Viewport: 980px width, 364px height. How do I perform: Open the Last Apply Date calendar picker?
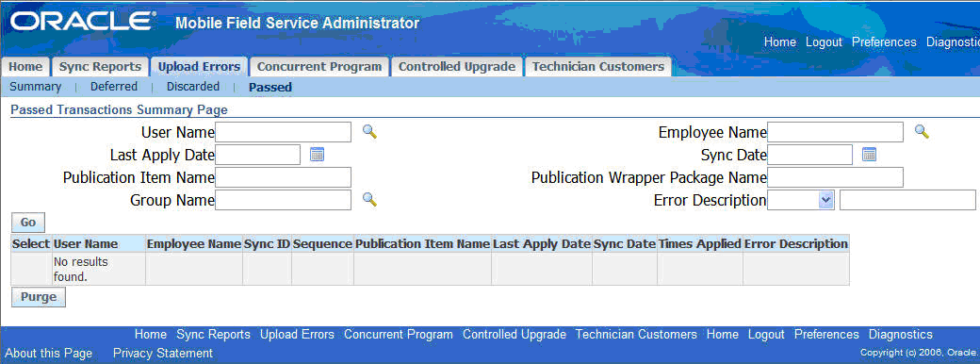tap(317, 155)
